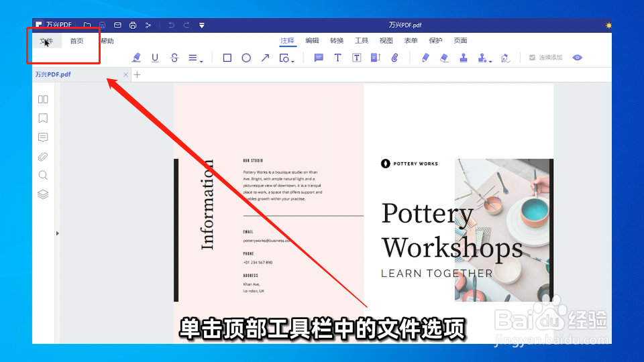Image resolution: width=644 pixels, height=362 pixels.
Task: Add a new tab with plus button
Action: point(137,74)
